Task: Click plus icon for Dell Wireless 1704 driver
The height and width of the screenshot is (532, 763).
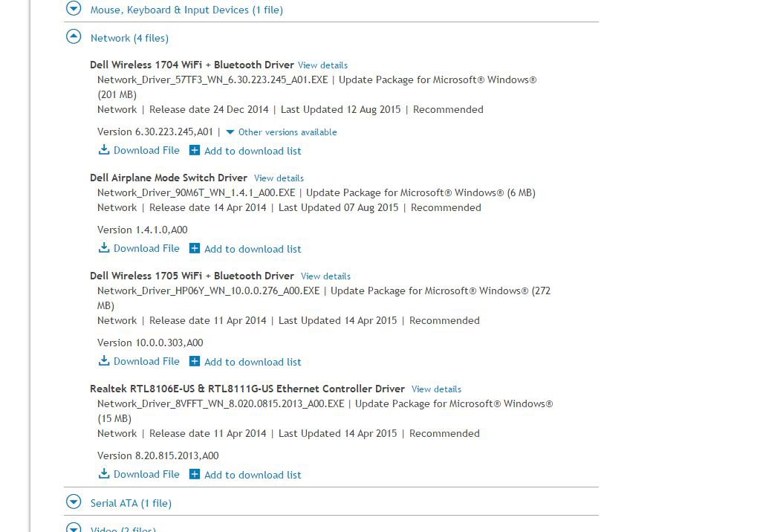Action: 194,150
